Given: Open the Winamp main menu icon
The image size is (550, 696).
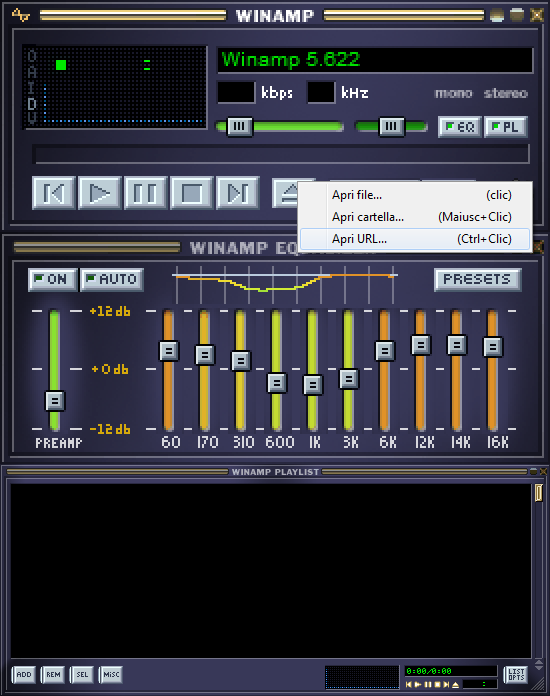Looking at the screenshot, I should 20,16.
